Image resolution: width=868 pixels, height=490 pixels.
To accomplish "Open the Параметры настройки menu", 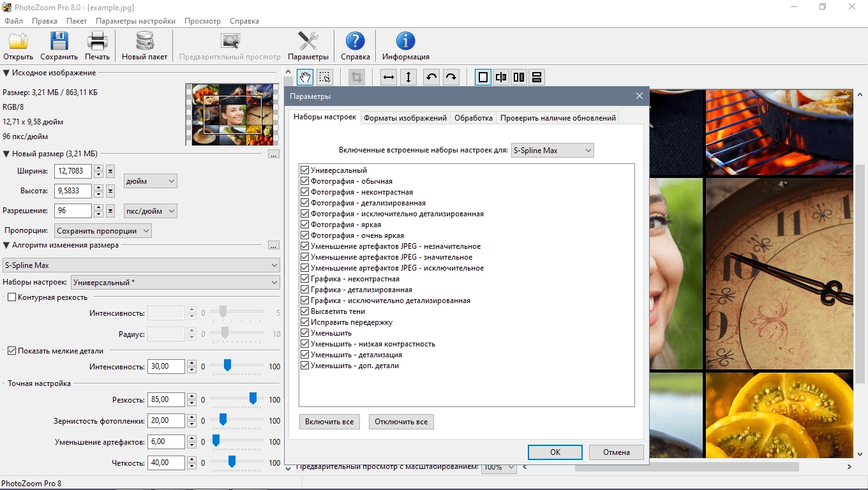I will pos(135,21).
